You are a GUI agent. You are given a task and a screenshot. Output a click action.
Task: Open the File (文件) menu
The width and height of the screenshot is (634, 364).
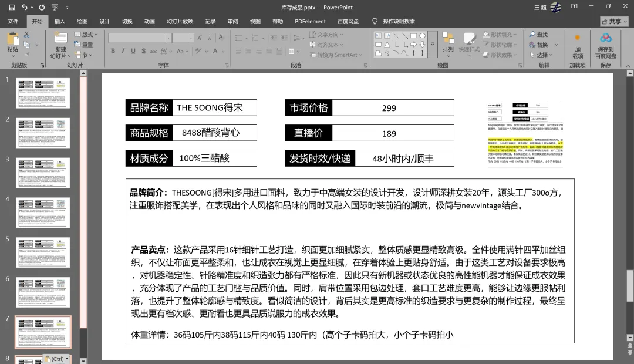[x=13, y=22]
